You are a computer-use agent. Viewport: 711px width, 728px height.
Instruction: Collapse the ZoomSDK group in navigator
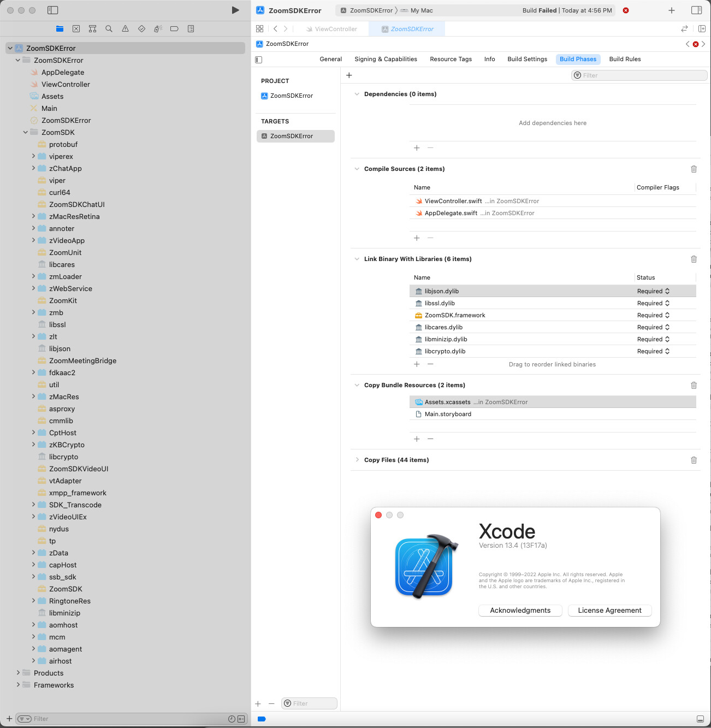click(x=26, y=132)
